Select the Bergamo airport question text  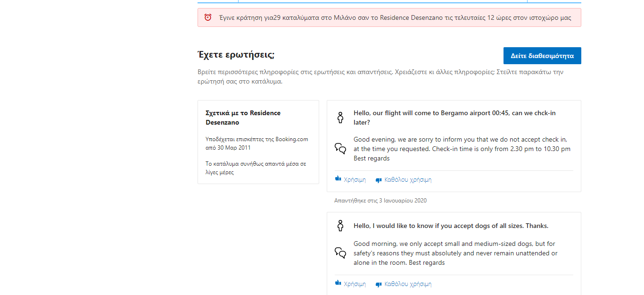[x=454, y=118]
